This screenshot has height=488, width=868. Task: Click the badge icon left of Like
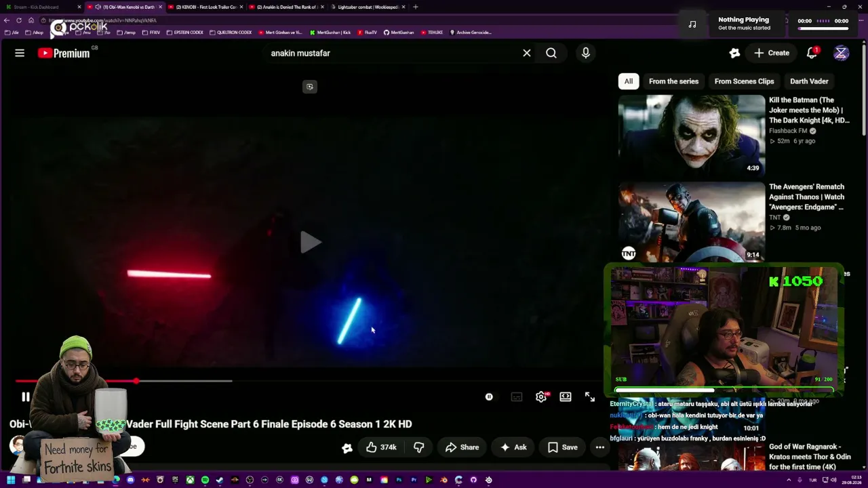click(347, 447)
